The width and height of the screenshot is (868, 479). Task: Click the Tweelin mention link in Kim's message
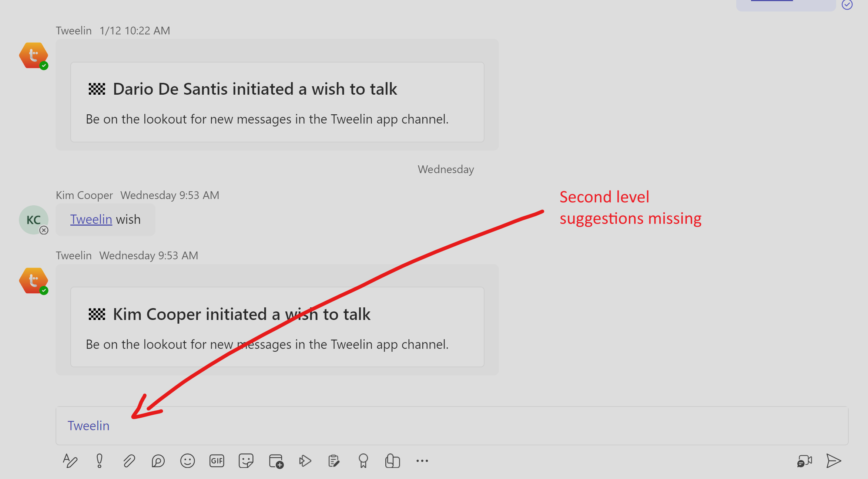coord(91,219)
